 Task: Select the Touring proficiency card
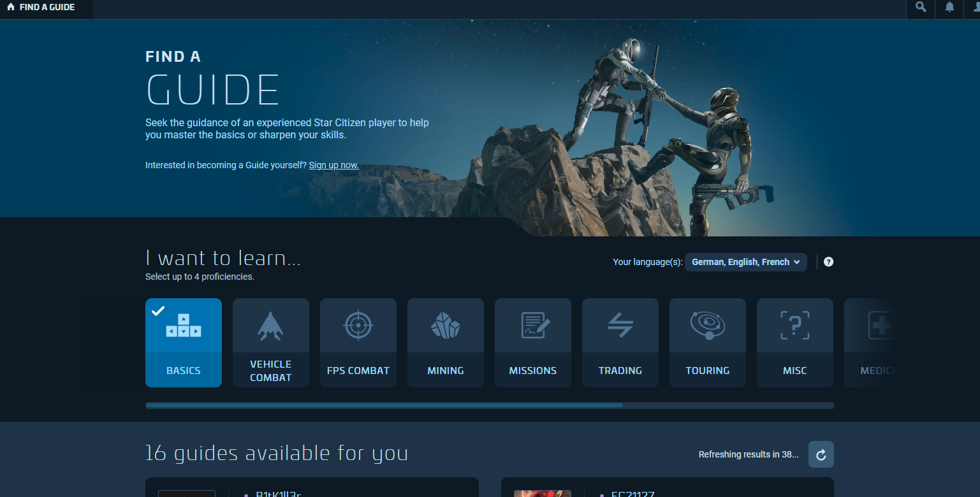point(708,343)
